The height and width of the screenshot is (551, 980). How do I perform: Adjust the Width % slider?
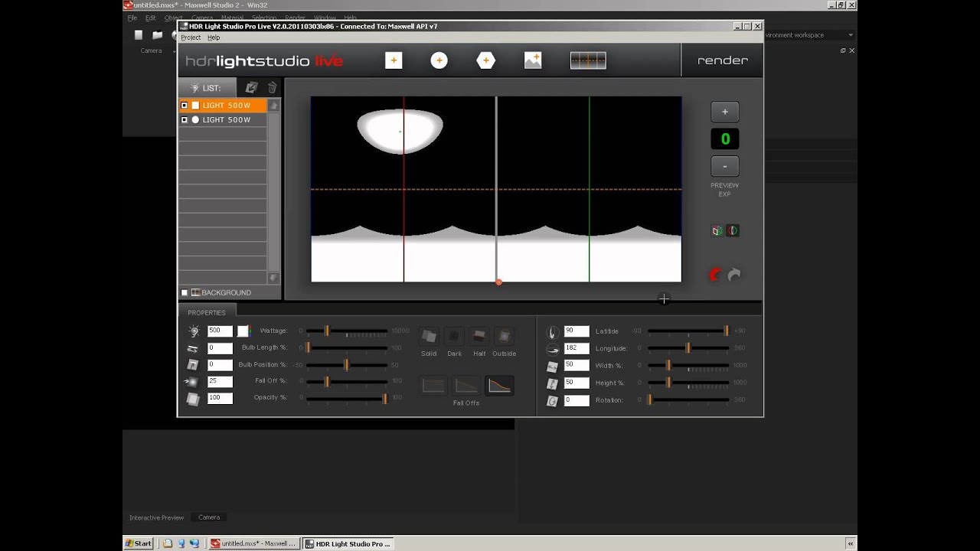pos(688,365)
